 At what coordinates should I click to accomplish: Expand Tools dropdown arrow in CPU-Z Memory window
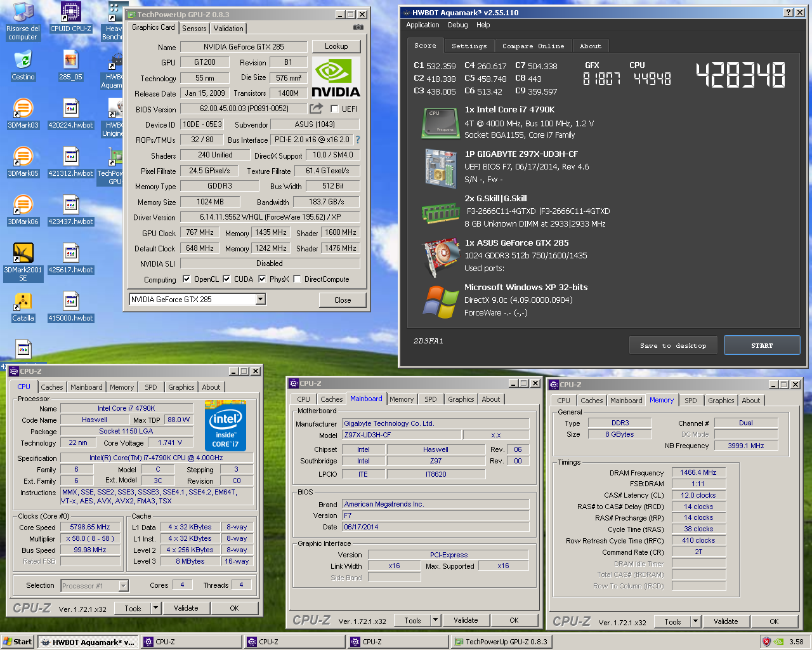coord(695,621)
